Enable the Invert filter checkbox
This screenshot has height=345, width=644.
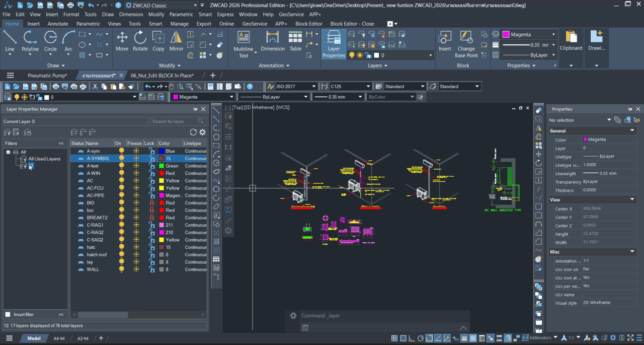click(x=8, y=314)
